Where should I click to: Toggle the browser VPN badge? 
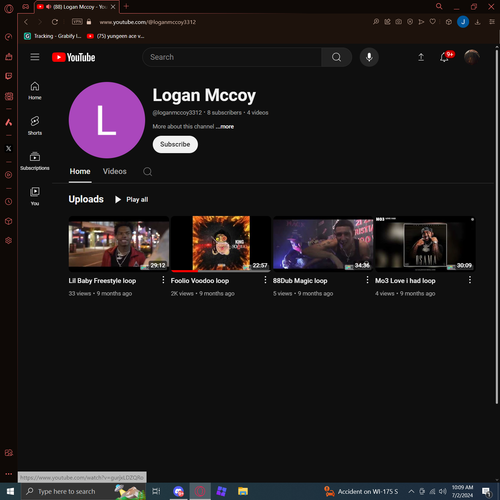(77, 22)
